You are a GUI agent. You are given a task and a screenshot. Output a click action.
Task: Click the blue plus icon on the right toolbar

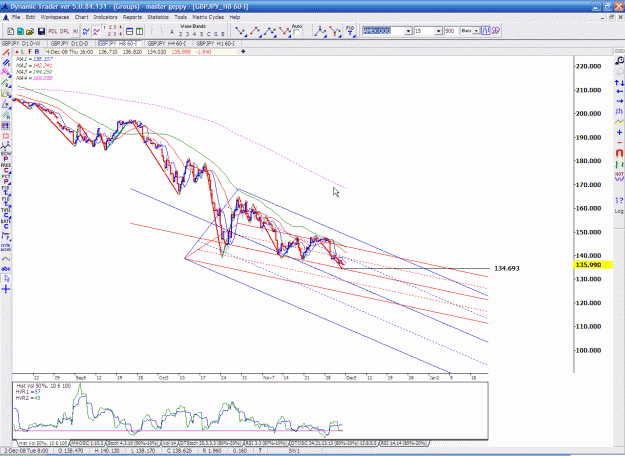[x=619, y=132]
